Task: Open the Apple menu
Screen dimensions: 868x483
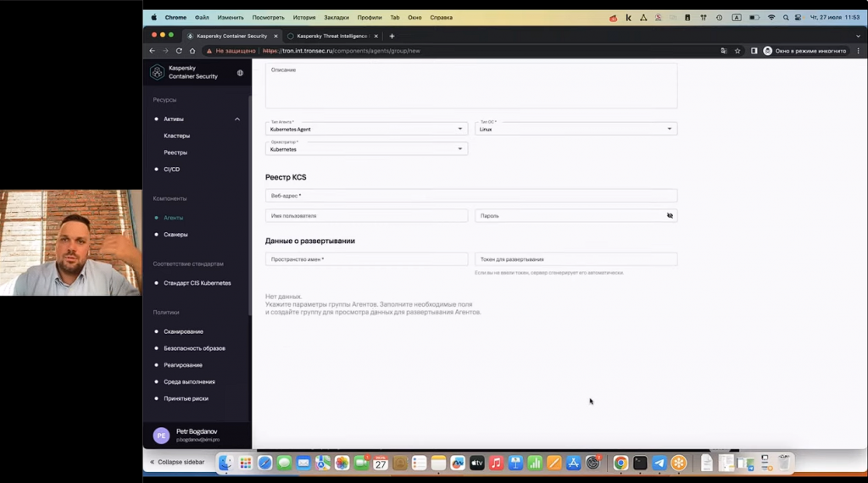Action: coord(154,18)
